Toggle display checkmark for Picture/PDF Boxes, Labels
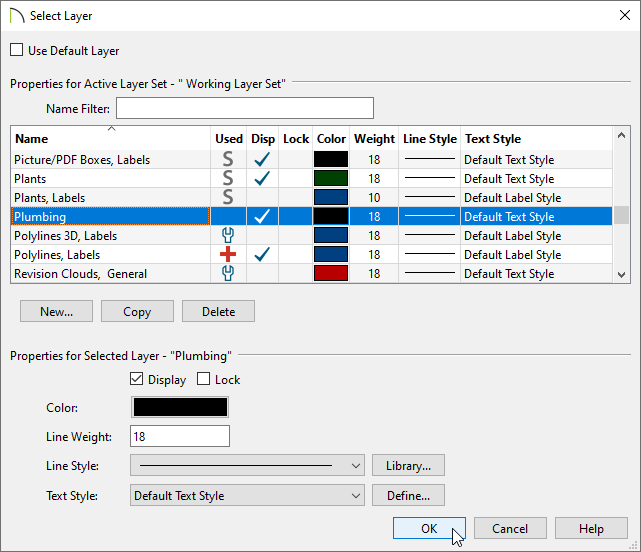Screen dimensions: 641x552 pos(262,159)
